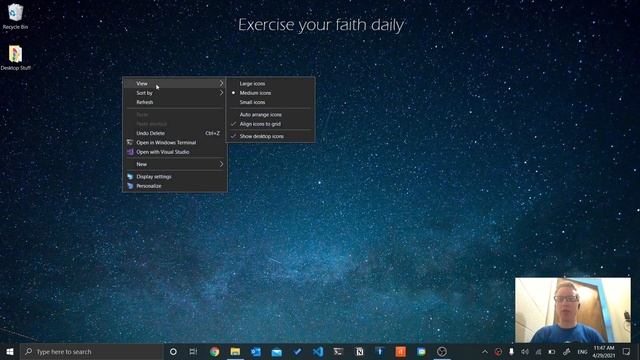Click the Cortana circle icon in taskbar
Viewport: 640px width, 360px height.
173,351
